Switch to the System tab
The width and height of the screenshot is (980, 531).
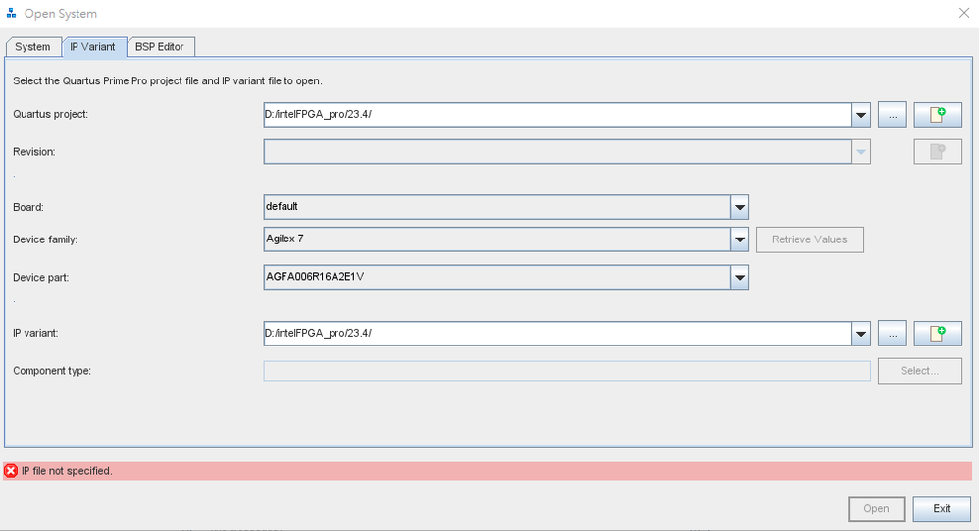coord(32,47)
